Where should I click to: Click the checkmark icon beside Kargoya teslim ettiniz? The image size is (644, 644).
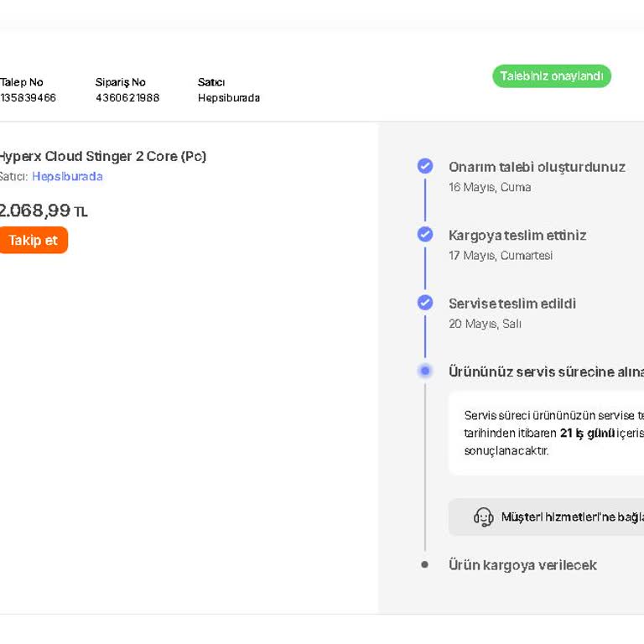click(425, 235)
